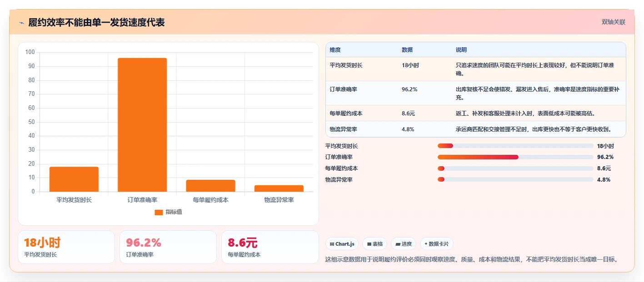Click the 每单履约成本 chart bar
The height and width of the screenshot is (282, 644).
(x=210, y=186)
